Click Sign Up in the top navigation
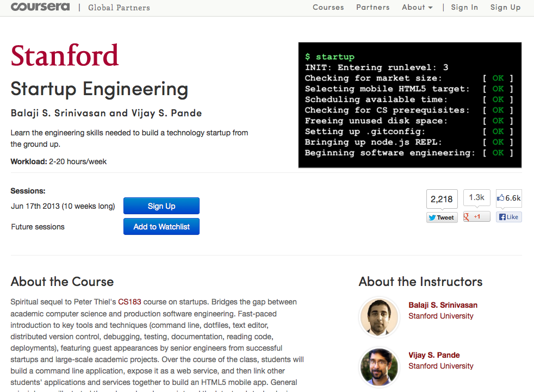 pos(505,8)
